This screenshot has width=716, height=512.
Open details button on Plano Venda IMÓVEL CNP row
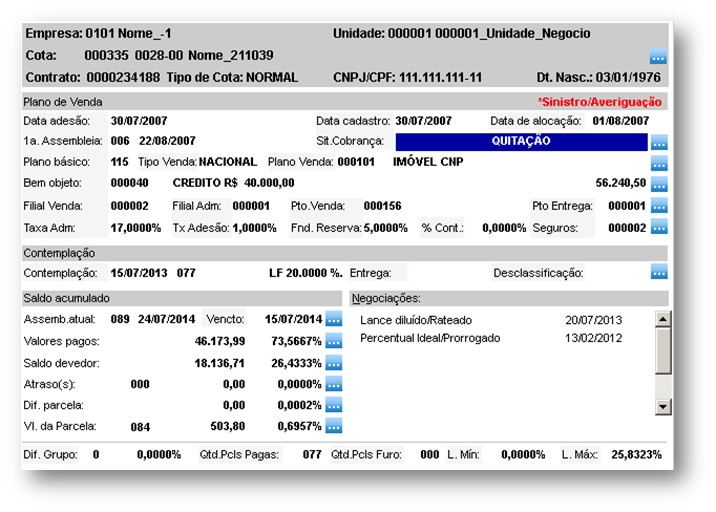pyautogui.click(x=659, y=163)
